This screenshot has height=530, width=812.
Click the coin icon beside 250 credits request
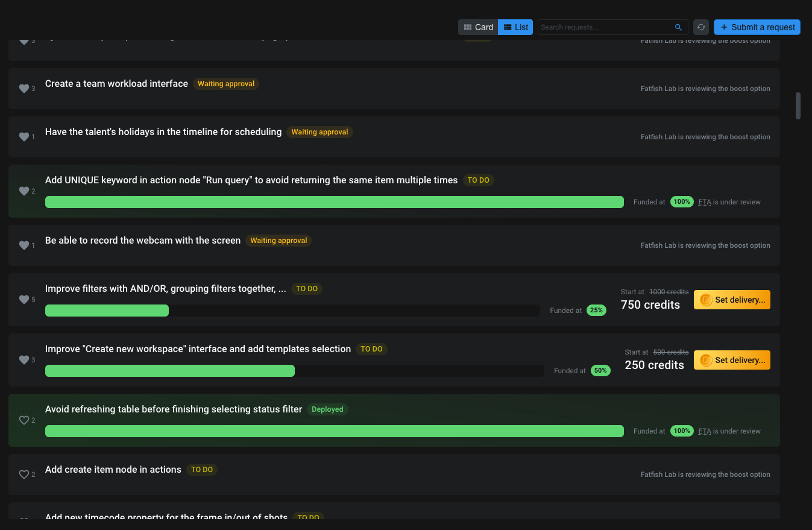[x=707, y=360]
